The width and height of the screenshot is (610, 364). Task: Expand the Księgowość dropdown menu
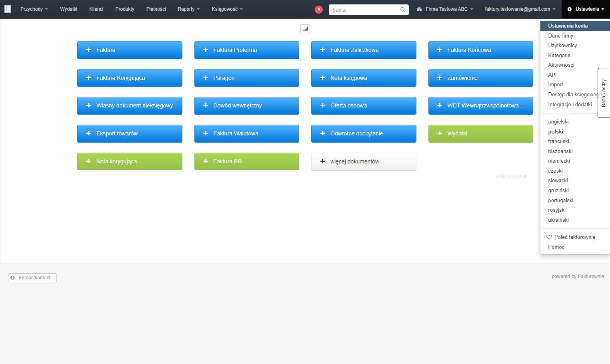(227, 9)
